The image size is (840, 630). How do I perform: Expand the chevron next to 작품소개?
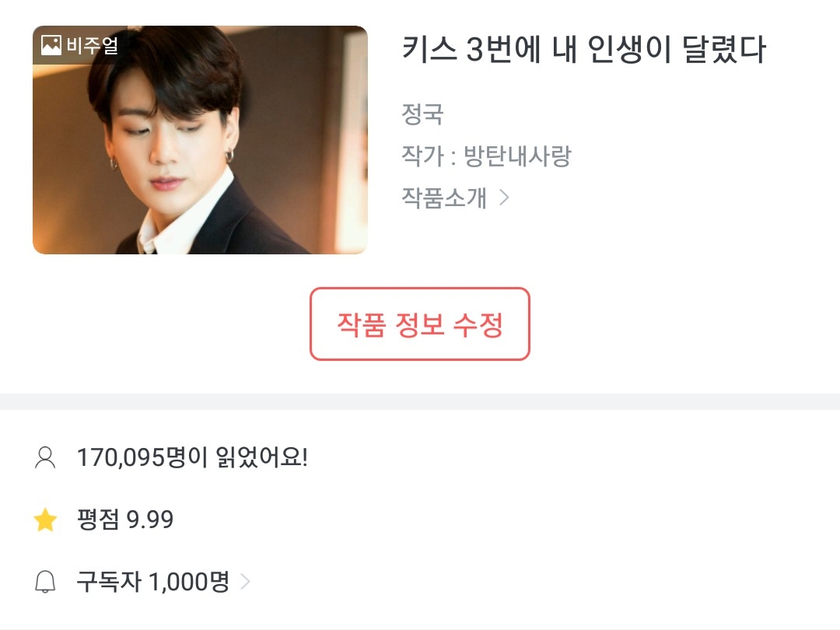(504, 198)
